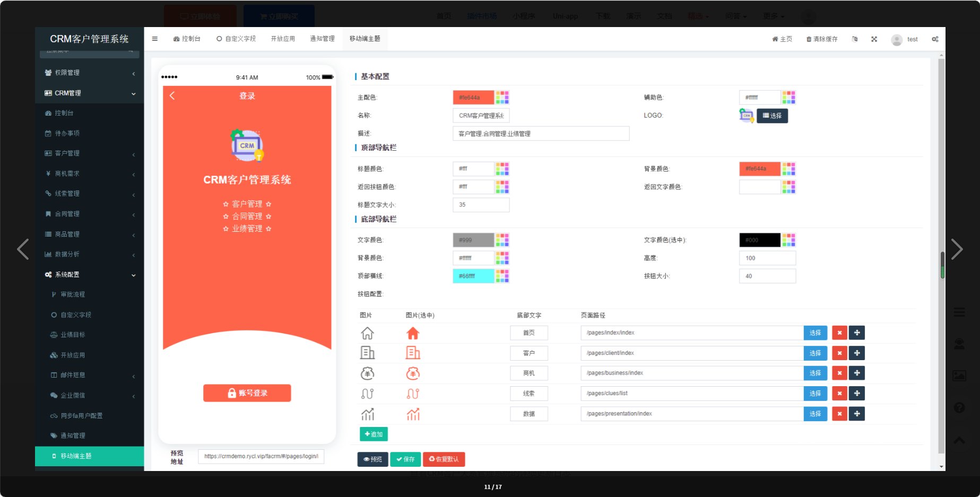The width and height of the screenshot is (980, 497).
Task: Click the red selected building icon for 客户 row
Action: pyautogui.click(x=413, y=353)
